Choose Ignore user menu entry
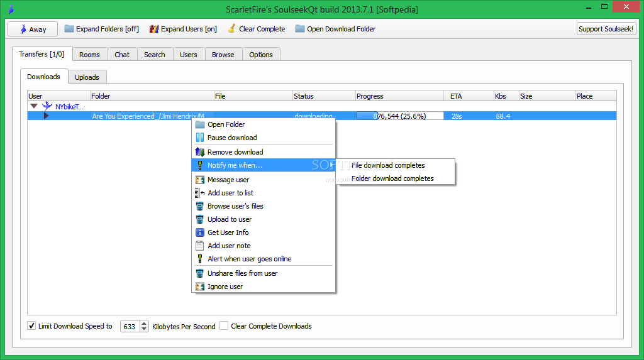This screenshot has width=644, height=360. (x=264, y=286)
